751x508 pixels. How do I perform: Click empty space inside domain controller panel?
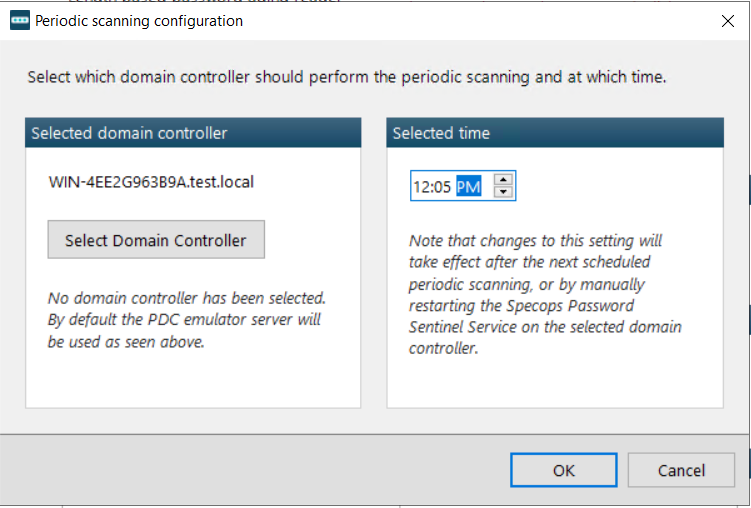coord(193,381)
